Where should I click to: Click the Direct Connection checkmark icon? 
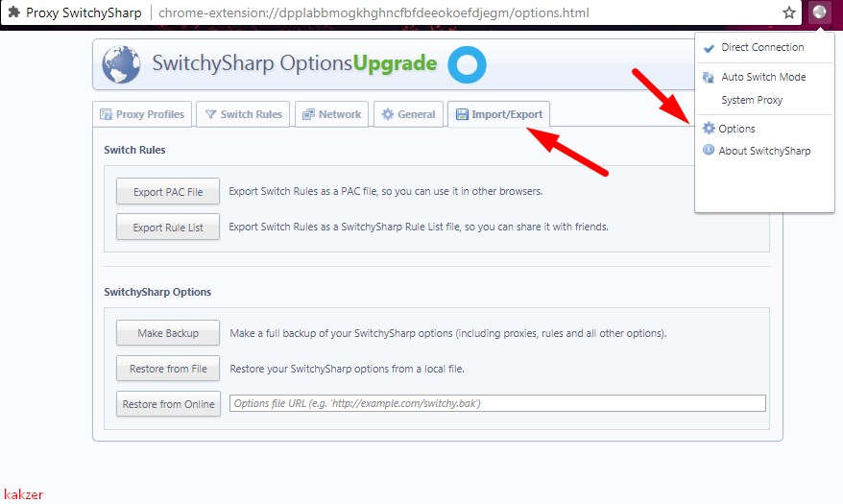[709, 48]
